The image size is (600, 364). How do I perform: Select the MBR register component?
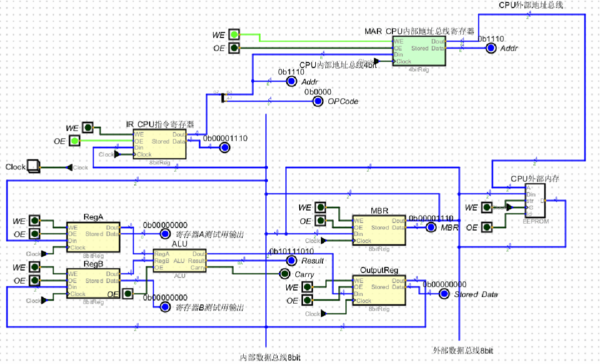click(x=379, y=230)
